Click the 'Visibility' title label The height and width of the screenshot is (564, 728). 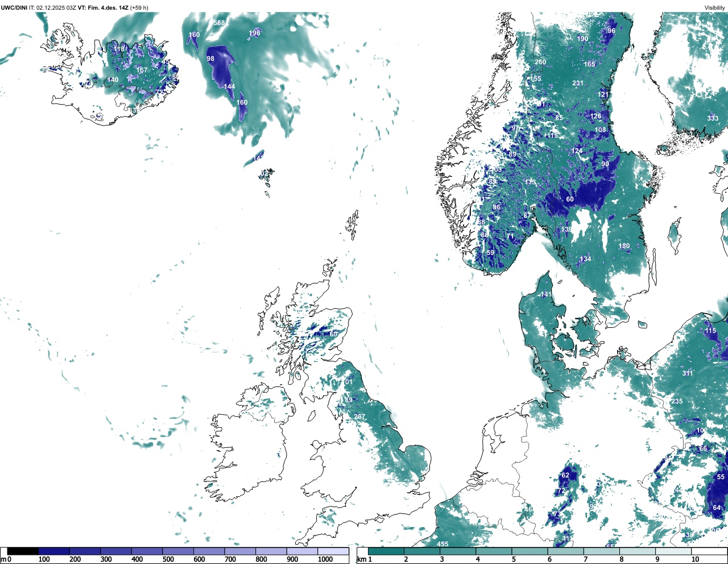[x=715, y=7]
